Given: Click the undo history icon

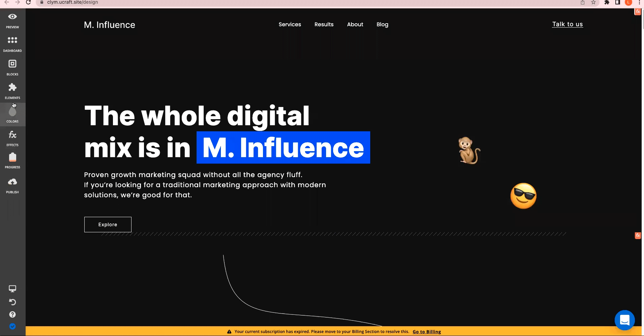Looking at the screenshot, I should click(12, 302).
